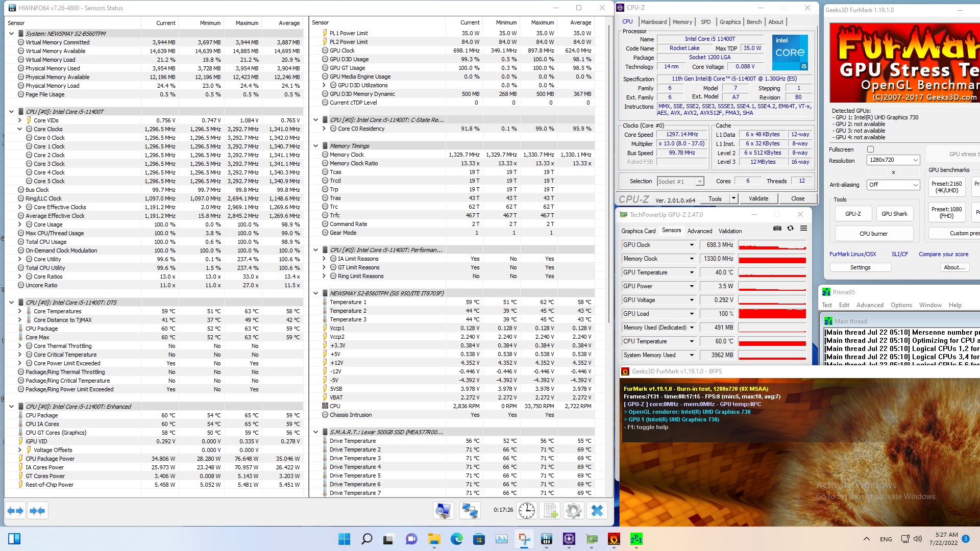Open CPU-Z Tools dropdown arrow
Image resolution: width=980 pixels, height=551 pixels.
point(733,198)
